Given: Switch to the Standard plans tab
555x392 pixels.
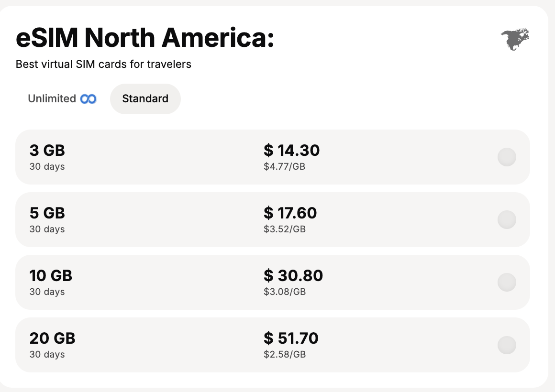Looking at the screenshot, I should point(145,98).
